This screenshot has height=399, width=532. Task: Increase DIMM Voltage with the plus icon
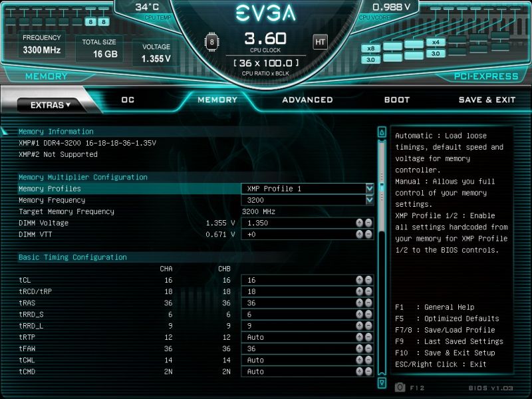coord(359,223)
